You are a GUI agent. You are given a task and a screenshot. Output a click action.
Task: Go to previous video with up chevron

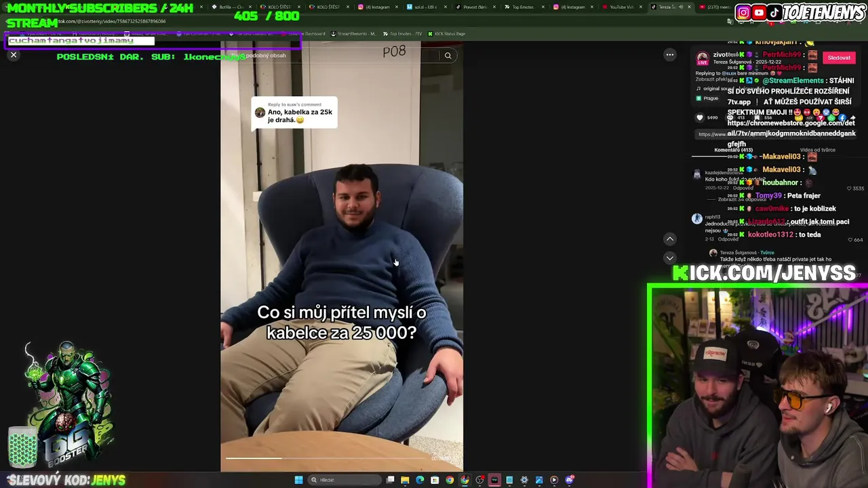(669, 239)
